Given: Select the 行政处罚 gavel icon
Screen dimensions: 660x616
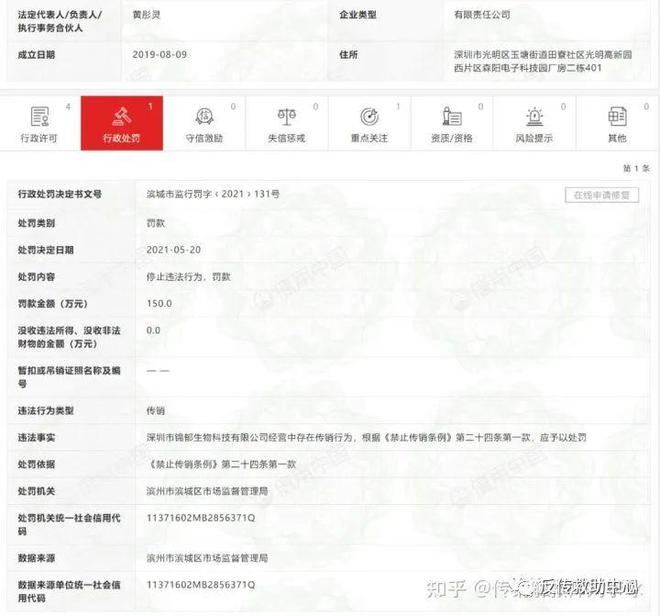Looking at the screenshot, I should tap(122, 116).
